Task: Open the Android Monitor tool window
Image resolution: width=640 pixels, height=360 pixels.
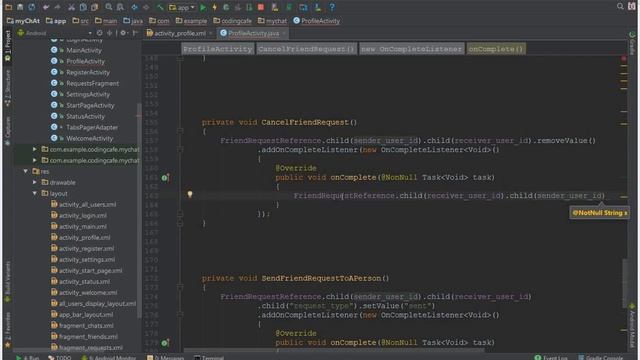Action: [109, 358]
